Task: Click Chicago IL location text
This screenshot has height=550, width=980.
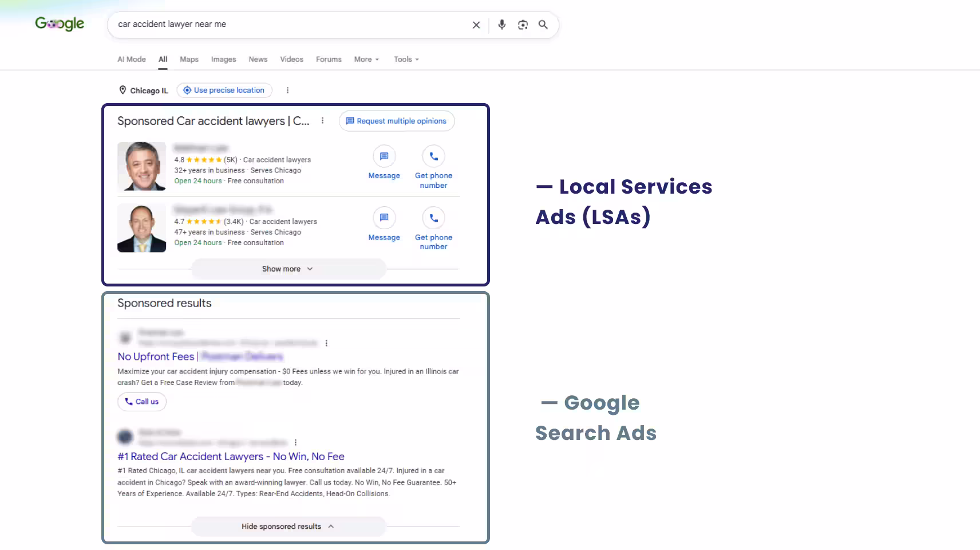Action: (x=149, y=91)
